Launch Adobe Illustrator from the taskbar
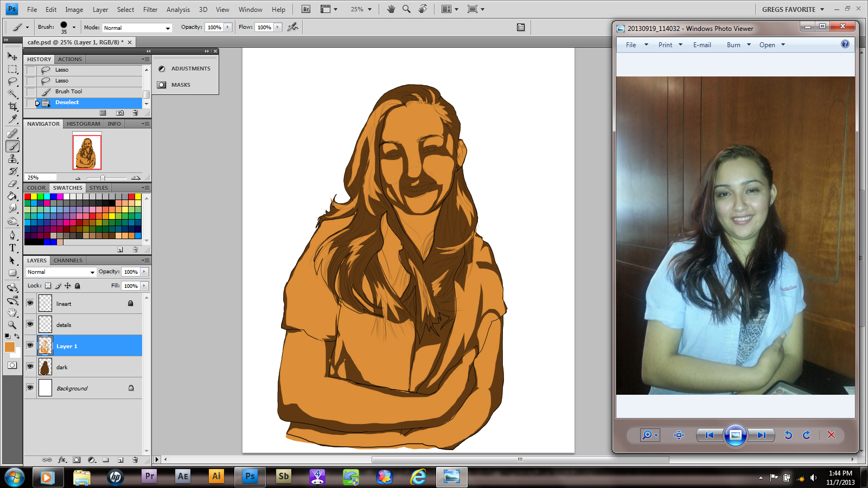This screenshot has width=868, height=488. tap(216, 477)
